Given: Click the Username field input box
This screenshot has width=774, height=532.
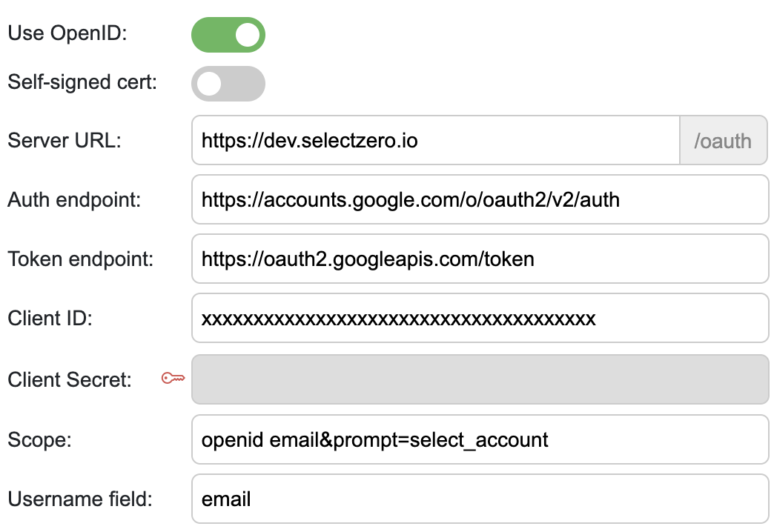Looking at the screenshot, I should click(480, 499).
